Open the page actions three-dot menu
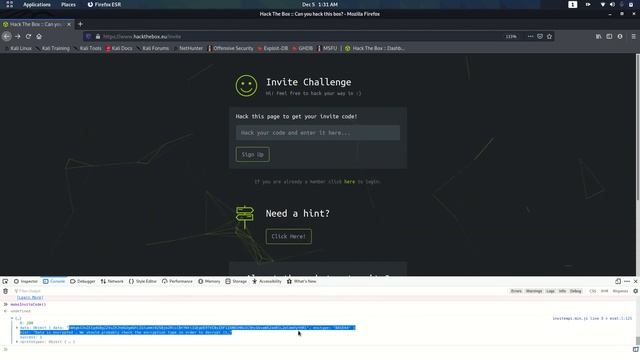This screenshot has width=640, height=360. pyautogui.click(x=530, y=36)
